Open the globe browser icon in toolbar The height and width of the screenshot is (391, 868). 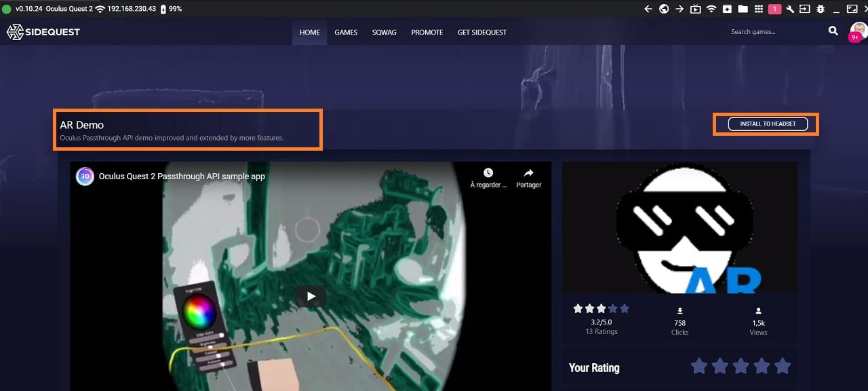[x=664, y=9]
